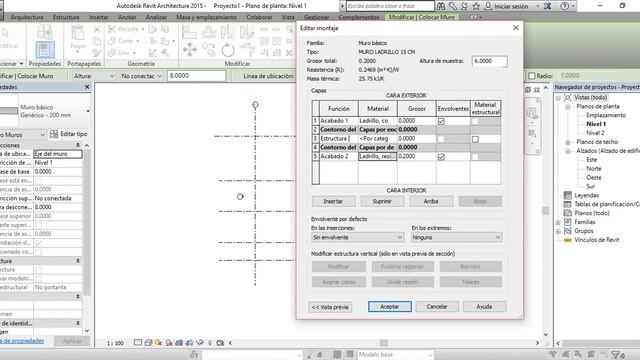The height and width of the screenshot is (360, 640).
Task: Open En los extremos dropdown
Action: pos(457,237)
